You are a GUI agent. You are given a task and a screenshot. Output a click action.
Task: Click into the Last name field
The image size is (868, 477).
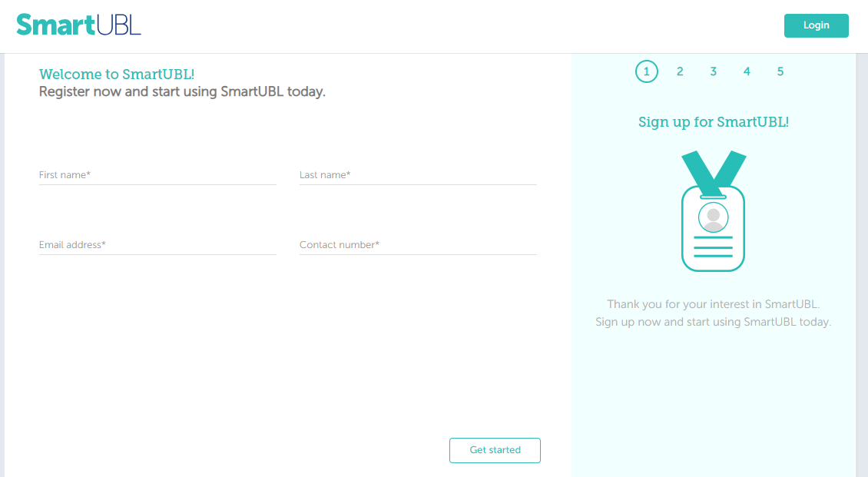(418, 175)
